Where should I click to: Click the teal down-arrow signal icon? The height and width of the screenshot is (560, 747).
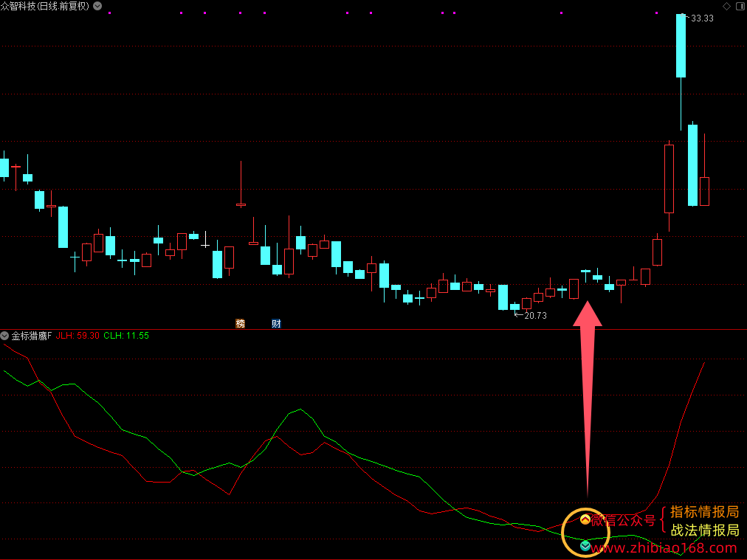pos(585,546)
